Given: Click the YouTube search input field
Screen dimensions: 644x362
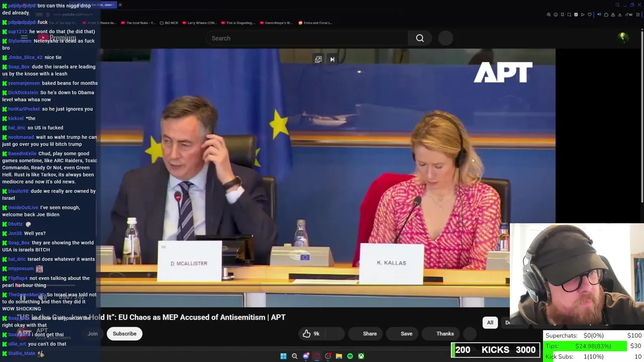Looking at the screenshot, I should (307, 38).
